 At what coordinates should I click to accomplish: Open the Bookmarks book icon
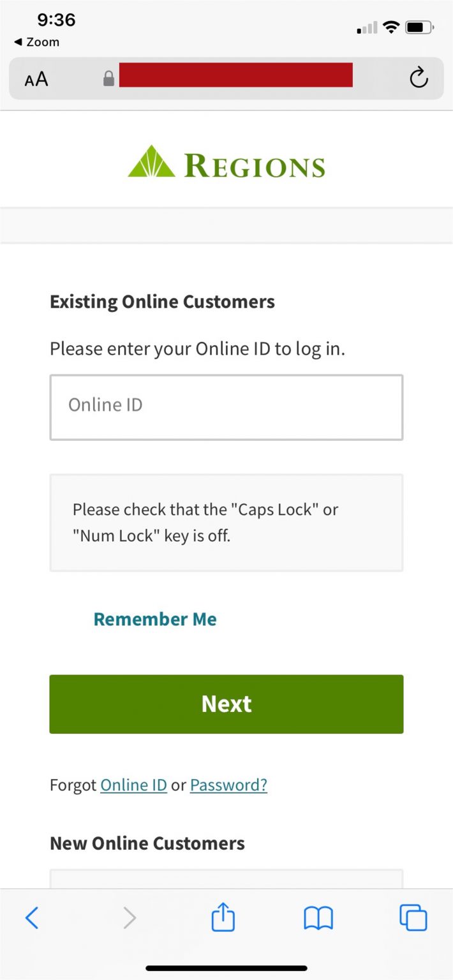coord(318,918)
